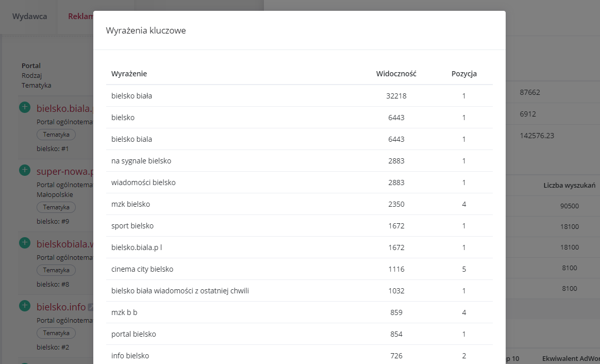Select the 'bielsko biała' keyword row
Screen dimensions: 600x364
[299, 96]
